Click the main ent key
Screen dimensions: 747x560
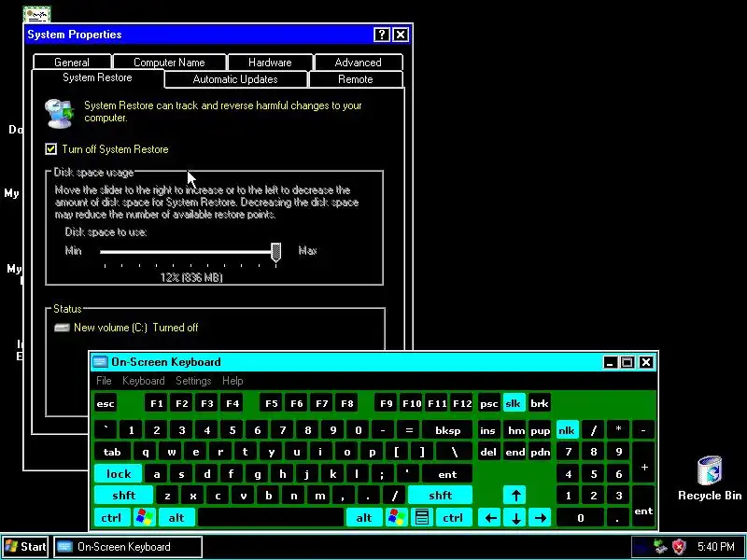(x=447, y=474)
